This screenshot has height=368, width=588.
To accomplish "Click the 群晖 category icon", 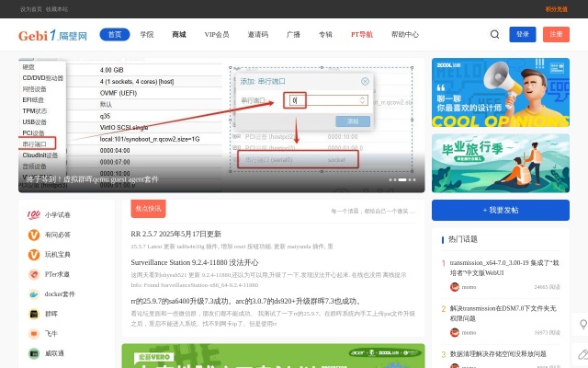I will (34, 314).
